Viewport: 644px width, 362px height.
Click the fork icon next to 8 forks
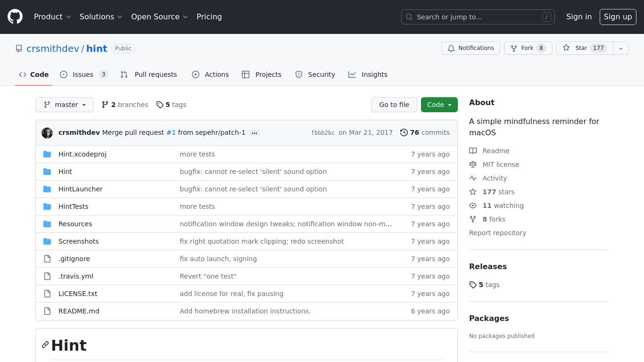473,219
